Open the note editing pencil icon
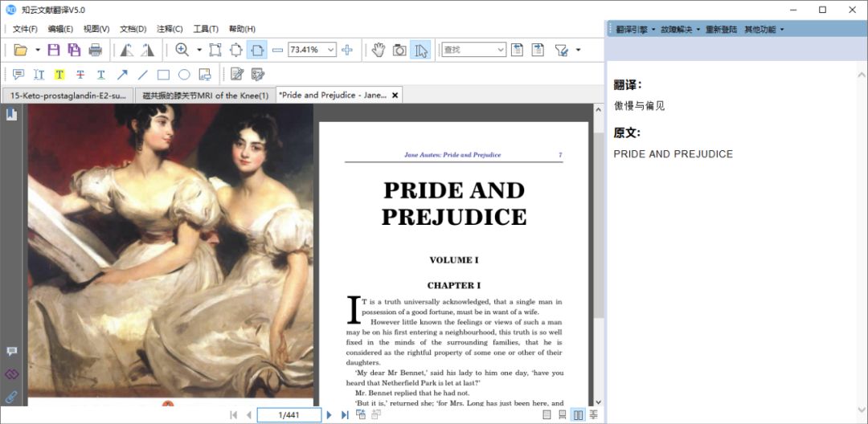 237,75
